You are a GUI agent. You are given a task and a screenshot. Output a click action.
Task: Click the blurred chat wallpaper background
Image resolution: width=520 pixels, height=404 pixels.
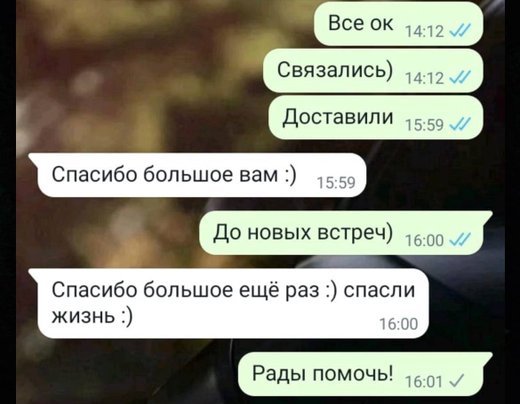133,83
